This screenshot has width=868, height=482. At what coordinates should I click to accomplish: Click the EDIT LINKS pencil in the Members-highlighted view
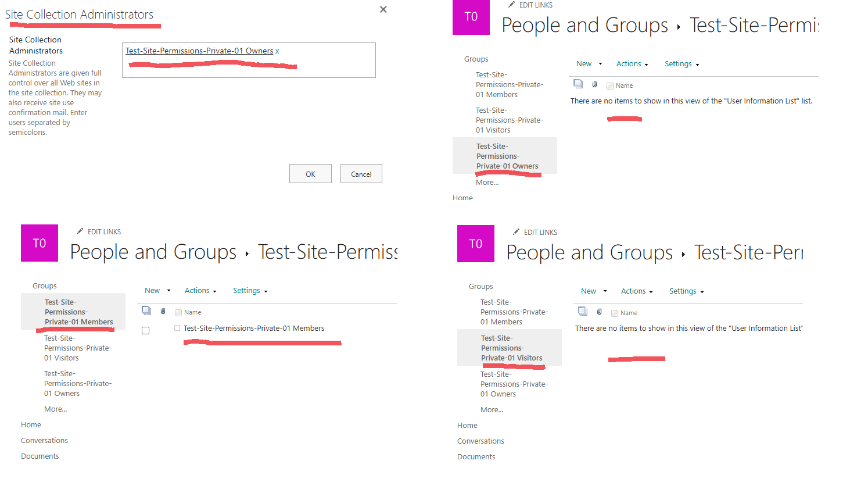click(x=80, y=231)
